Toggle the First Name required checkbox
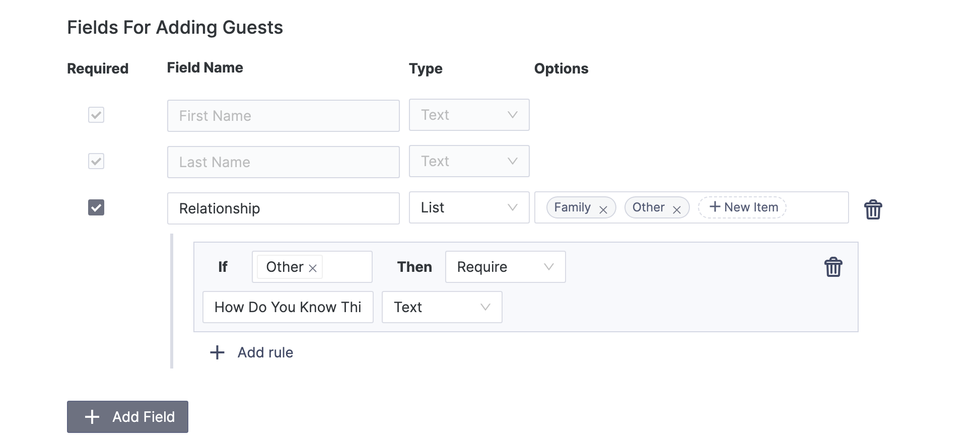 [96, 115]
